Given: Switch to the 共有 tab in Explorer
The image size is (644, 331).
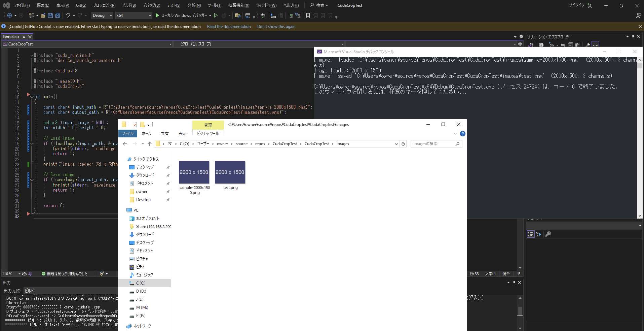Looking at the screenshot, I should (x=165, y=134).
